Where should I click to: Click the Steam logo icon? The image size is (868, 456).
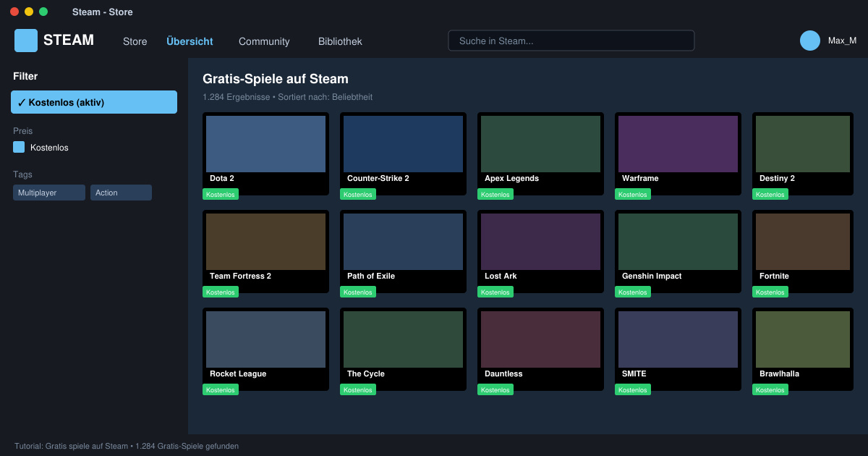coord(26,41)
